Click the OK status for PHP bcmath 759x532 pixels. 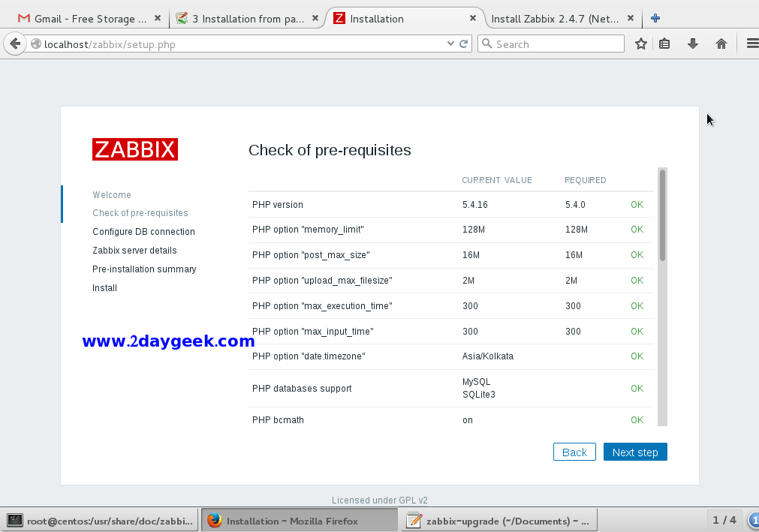tap(637, 419)
